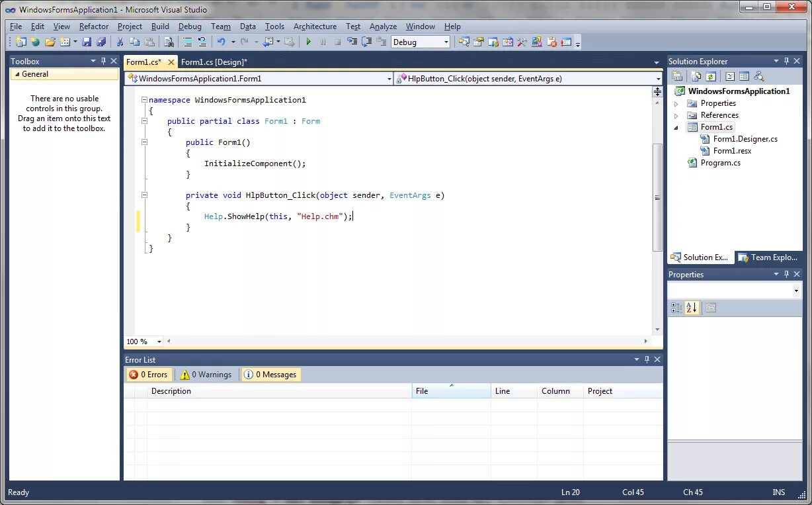Expand the References node in Solution Explorer
The image size is (812, 505).
(676, 116)
